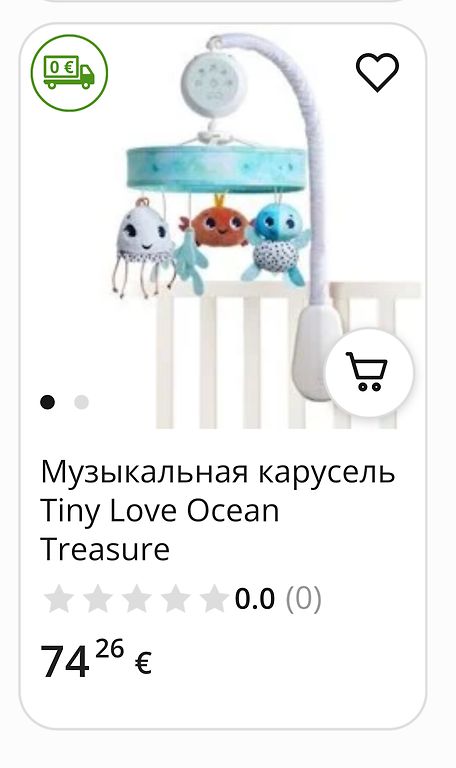Open Музыкальная карусель Tiny Love product title
456x768 pixels.
click(x=217, y=510)
